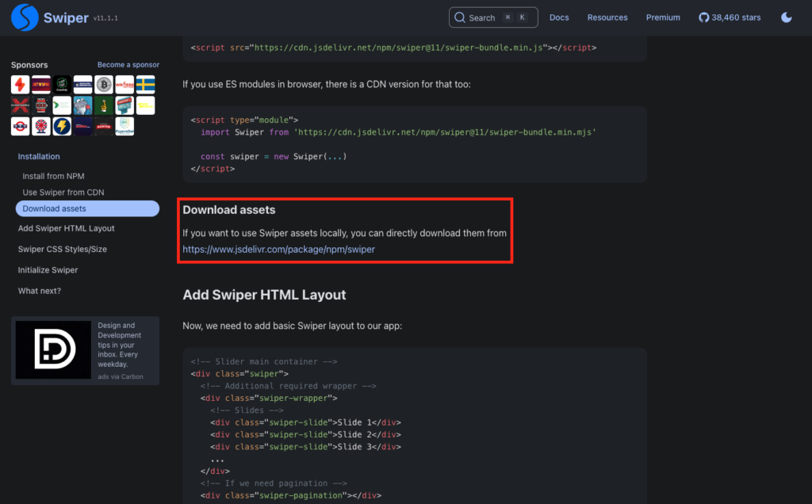Viewport: 812px width, 504px height.
Task: Open the Resources menu item
Action: click(x=607, y=17)
